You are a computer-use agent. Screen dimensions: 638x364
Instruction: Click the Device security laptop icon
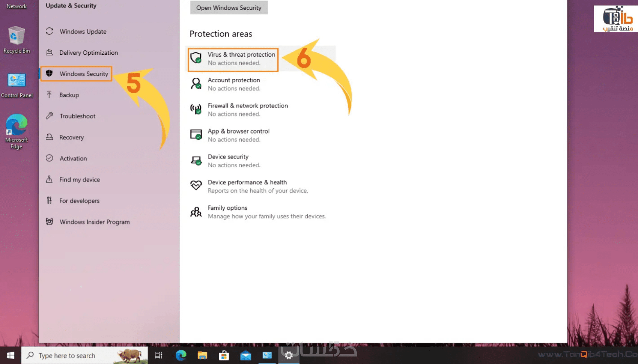196,161
